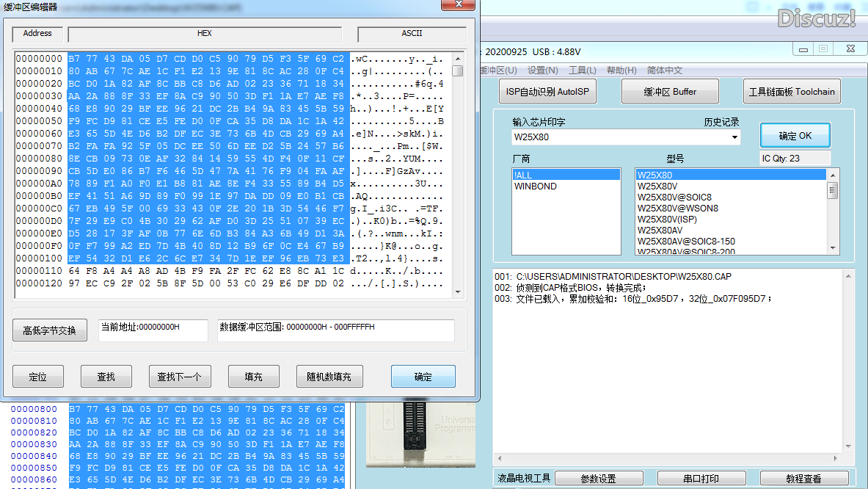Click the 高低字节交换 byte-swap button
This screenshot has width=868, height=489.
49,330
